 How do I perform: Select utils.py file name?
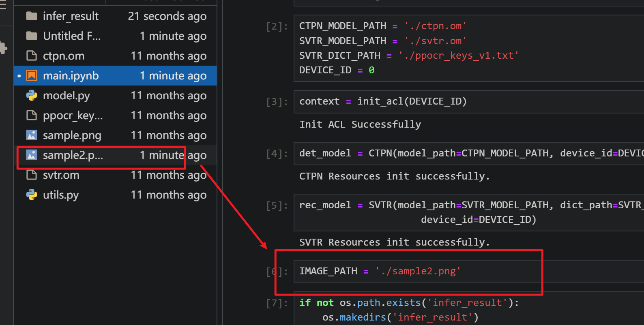tap(61, 195)
